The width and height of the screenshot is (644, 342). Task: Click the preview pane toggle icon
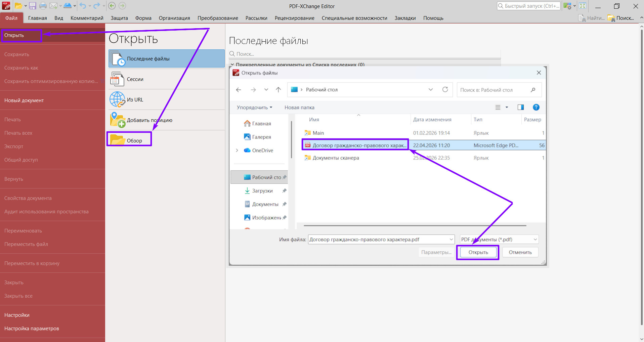tap(521, 107)
